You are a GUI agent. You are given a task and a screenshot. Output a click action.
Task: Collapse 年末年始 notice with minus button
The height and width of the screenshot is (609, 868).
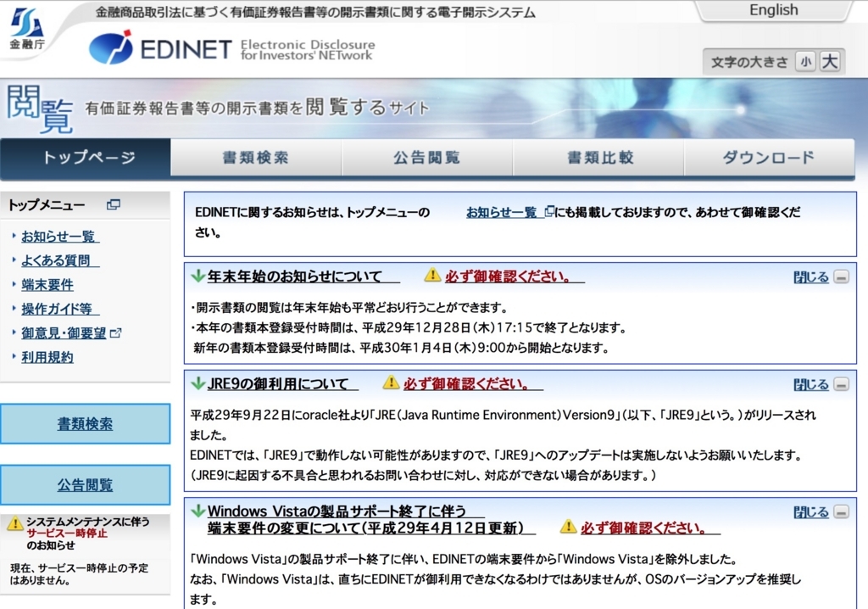click(842, 277)
